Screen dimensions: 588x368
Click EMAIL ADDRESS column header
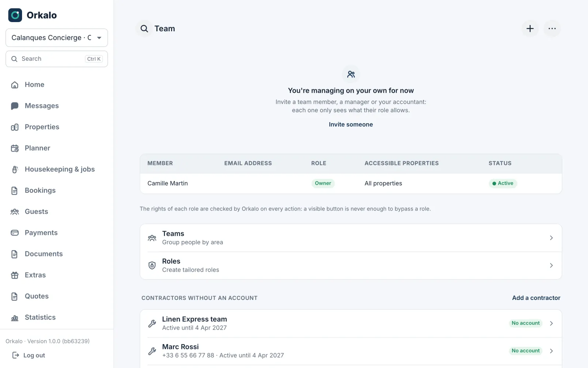click(248, 163)
